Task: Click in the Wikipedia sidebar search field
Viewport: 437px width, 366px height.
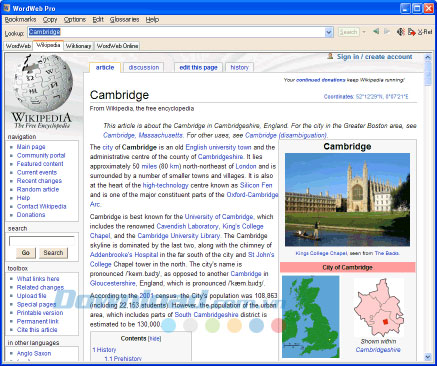Action: coord(42,241)
